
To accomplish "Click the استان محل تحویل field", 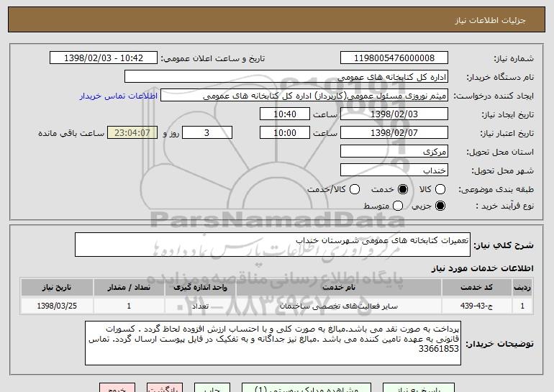I will [x=393, y=152].
